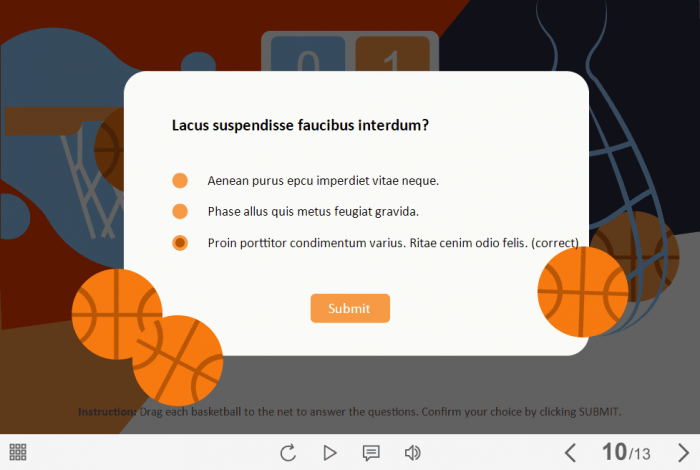Click the upper-left basketball of the pair
Image resolution: width=700 pixels, height=470 pixels.
117,314
